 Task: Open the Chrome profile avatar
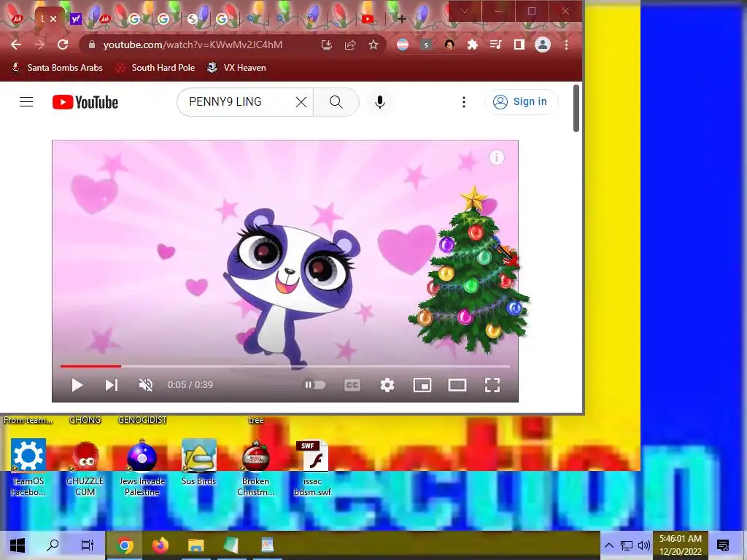tap(543, 44)
